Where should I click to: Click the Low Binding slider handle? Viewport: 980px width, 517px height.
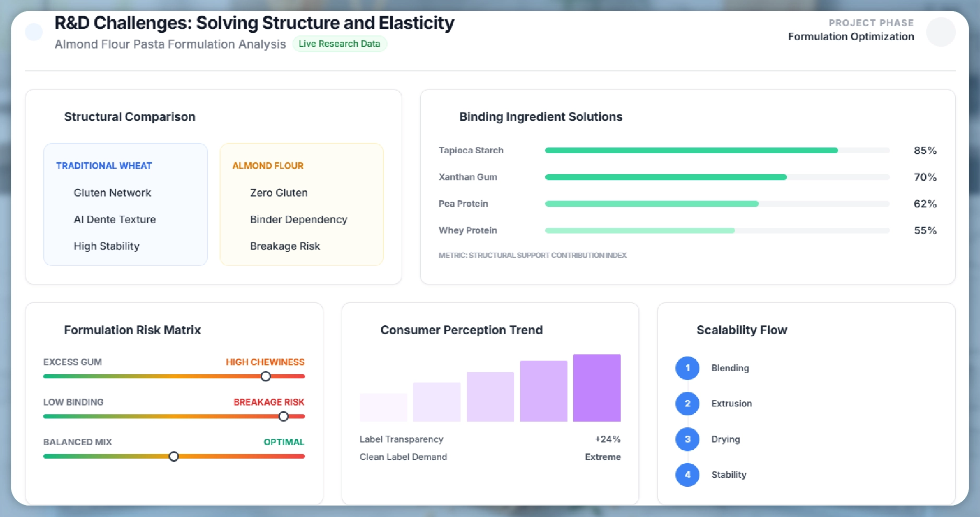(283, 416)
